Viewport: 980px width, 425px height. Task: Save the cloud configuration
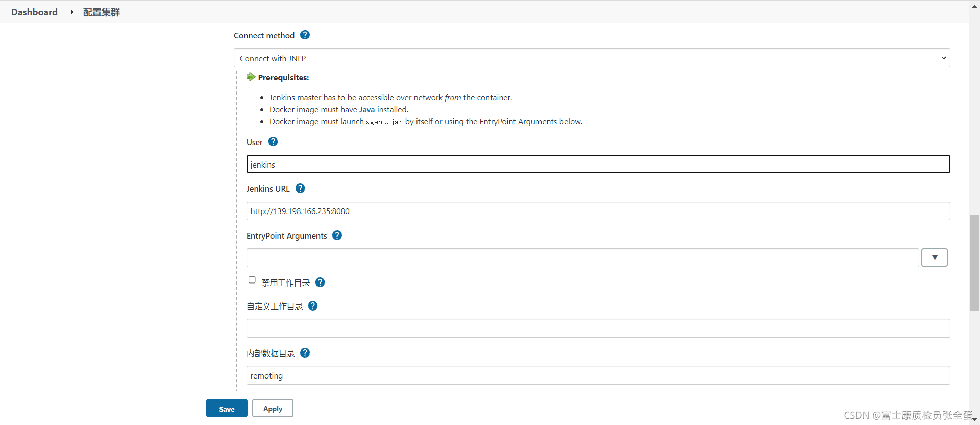227,408
